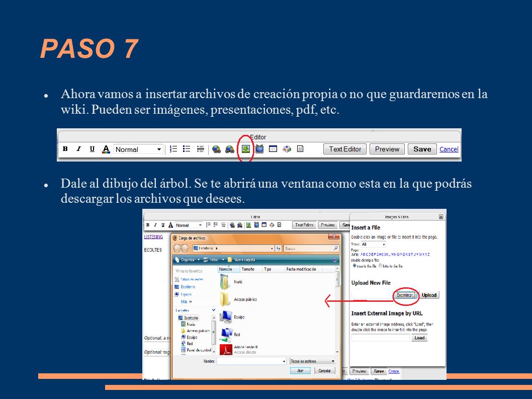Click the help question mark icon in file dialog
This screenshot has width=532, height=399.
(334, 260)
